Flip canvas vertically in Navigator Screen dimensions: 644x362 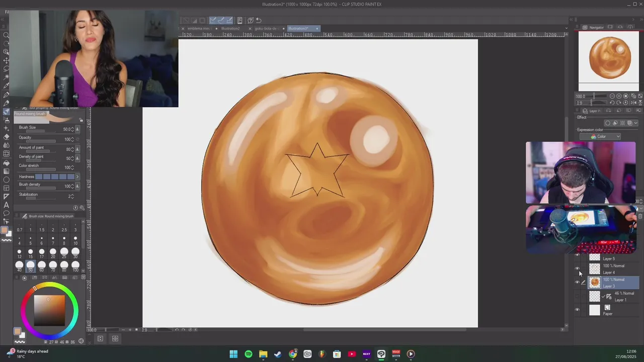point(639,103)
